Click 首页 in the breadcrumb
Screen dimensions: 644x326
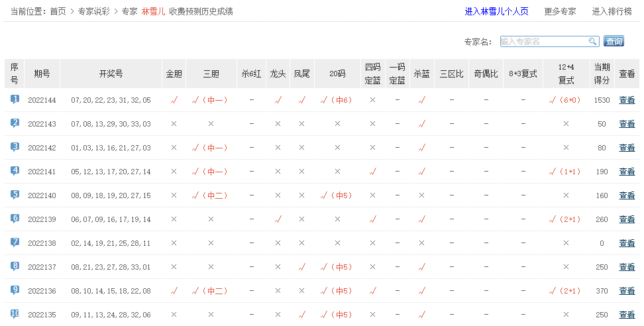click(x=58, y=11)
